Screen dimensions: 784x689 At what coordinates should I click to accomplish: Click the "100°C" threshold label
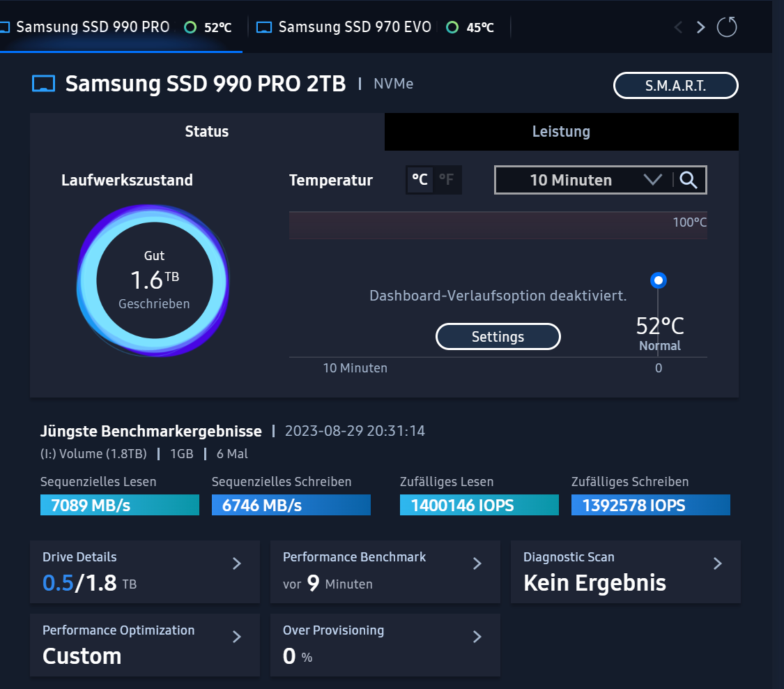[689, 222]
